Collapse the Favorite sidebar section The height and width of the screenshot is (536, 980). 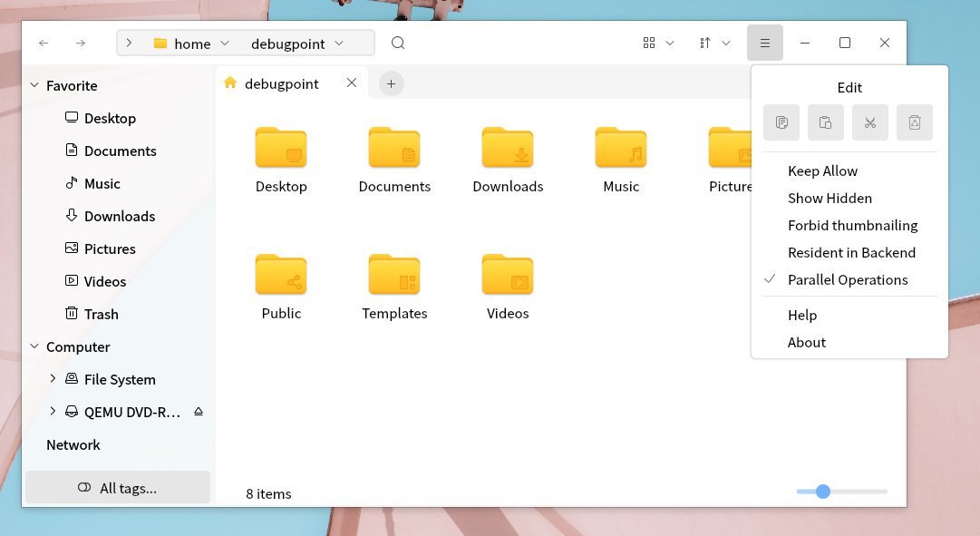34,86
